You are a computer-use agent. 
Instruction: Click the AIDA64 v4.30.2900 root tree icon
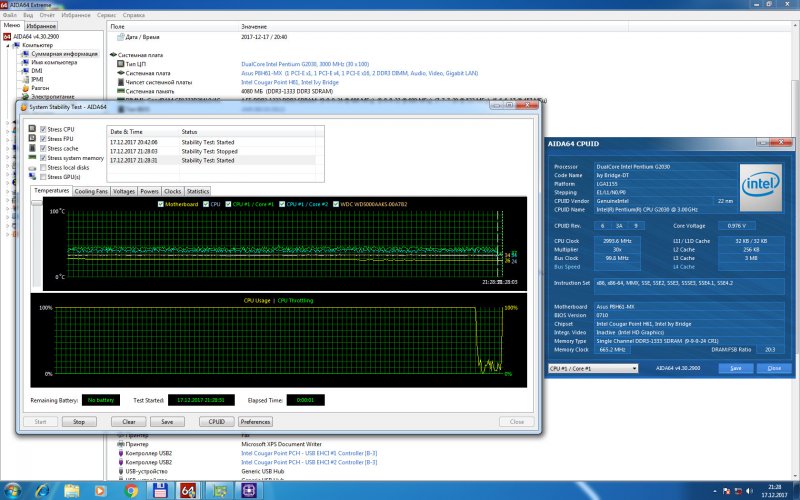click(6, 36)
